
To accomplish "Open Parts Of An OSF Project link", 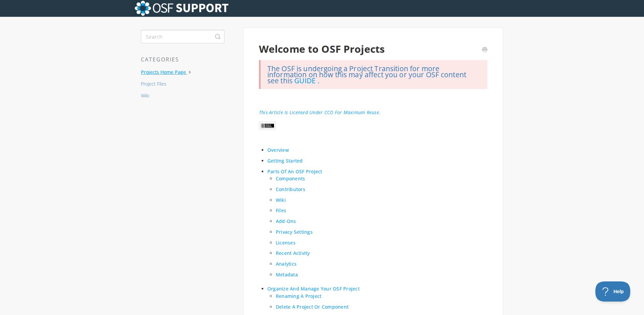I will pos(294,172).
